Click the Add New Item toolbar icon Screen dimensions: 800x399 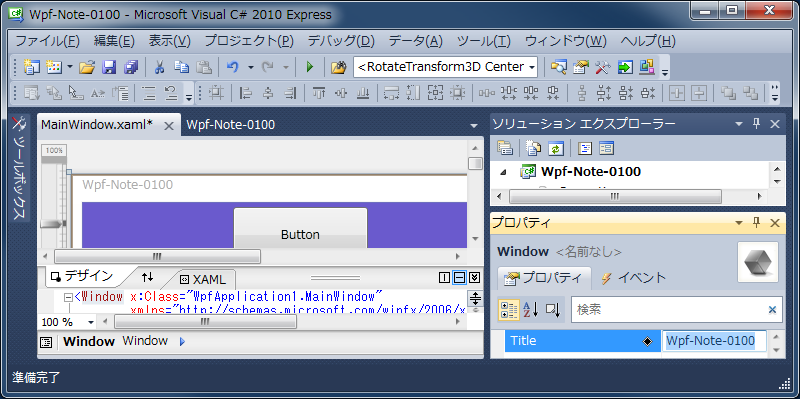tap(54, 67)
